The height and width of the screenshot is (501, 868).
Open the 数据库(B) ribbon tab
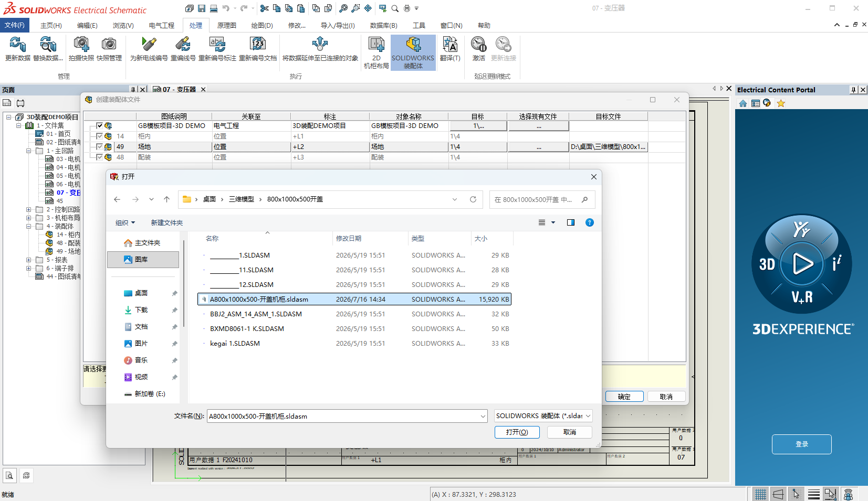[x=384, y=25]
